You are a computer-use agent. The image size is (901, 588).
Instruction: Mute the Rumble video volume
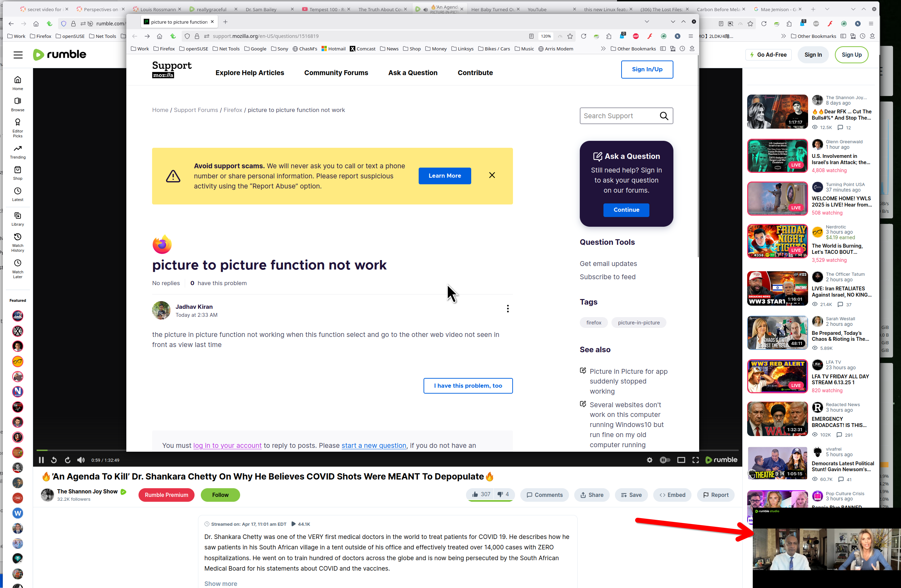(x=81, y=460)
